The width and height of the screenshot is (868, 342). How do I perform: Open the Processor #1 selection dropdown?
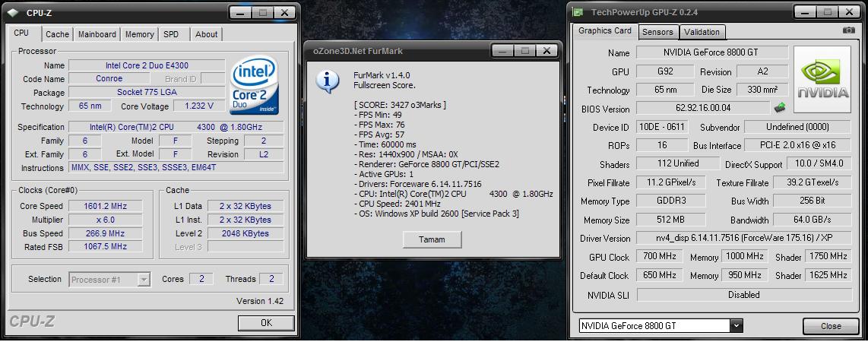click(144, 280)
